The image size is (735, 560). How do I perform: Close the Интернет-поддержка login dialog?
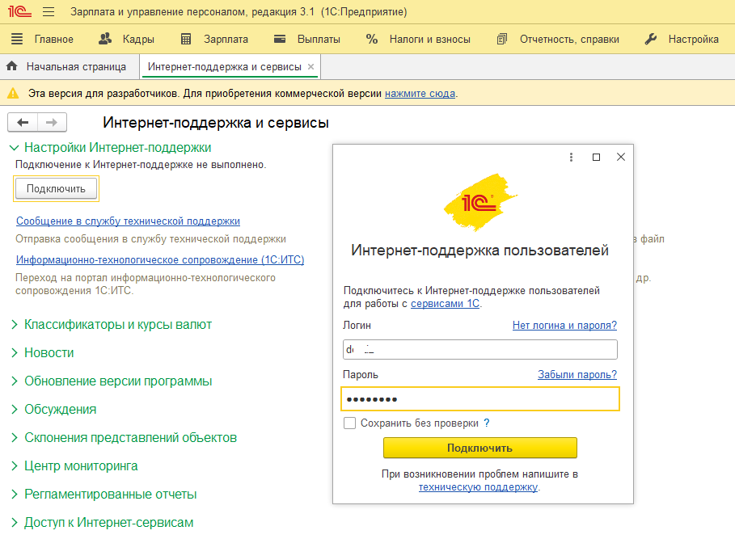tap(621, 157)
